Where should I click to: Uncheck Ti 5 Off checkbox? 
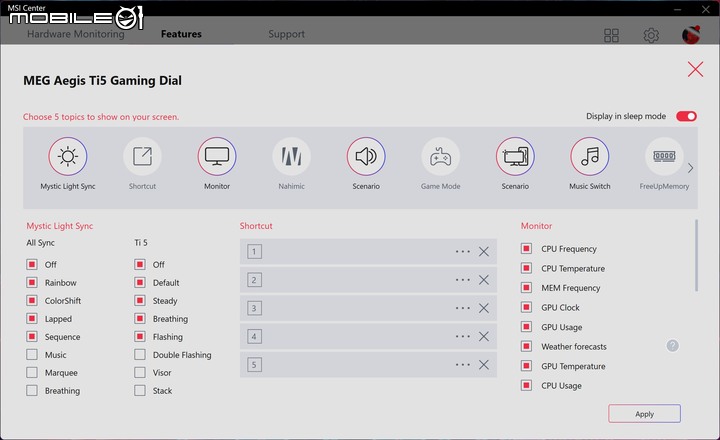(140, 265)
